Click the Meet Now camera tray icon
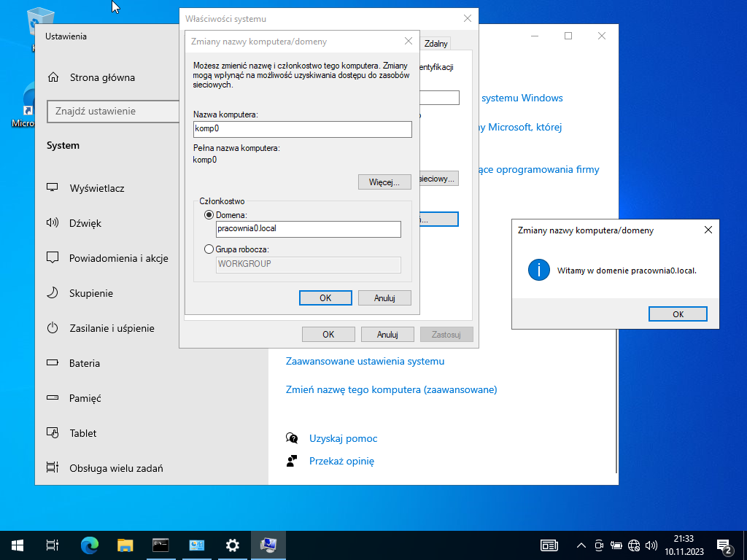 coord(600,545)
